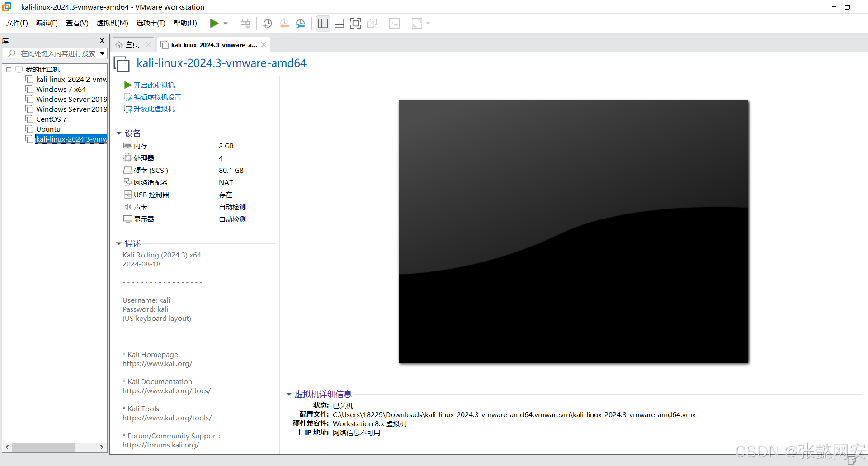Screen dimensions: 868x466
Task: Click the library horizontal scrollbar right arrow
Action: (102, 447)
